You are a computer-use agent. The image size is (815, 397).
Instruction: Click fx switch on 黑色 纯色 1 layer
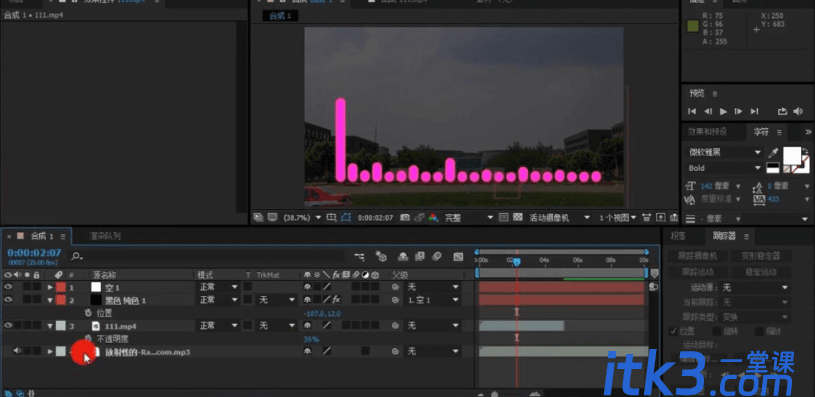[336, 300]
